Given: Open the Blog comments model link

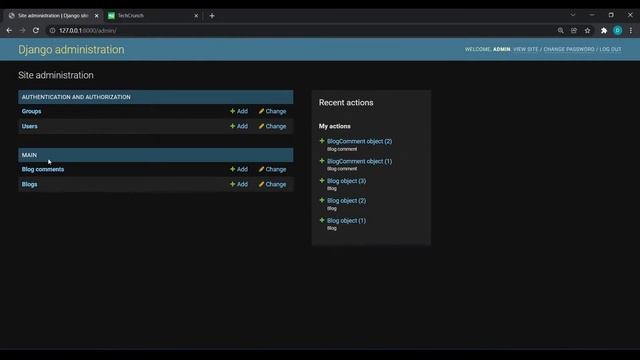Looking at the screenshot, I should 43,169.
